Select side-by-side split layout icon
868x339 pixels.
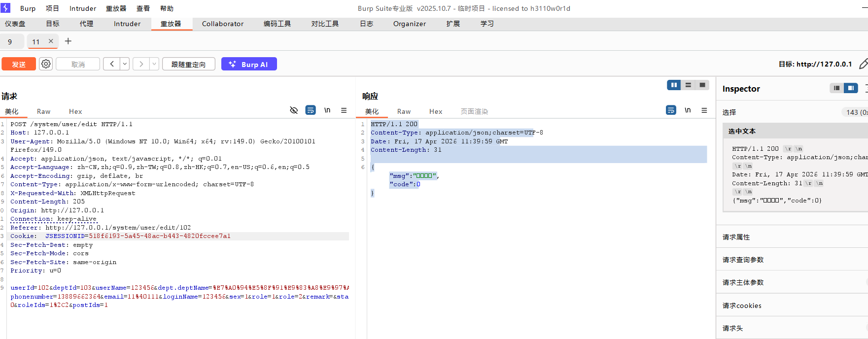click(x=674, y=85)
